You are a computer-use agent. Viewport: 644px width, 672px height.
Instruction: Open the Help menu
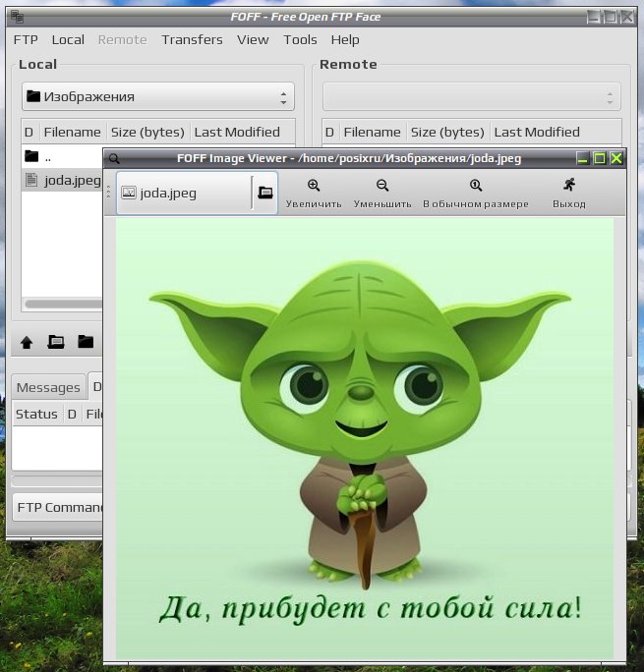point(345,40)
